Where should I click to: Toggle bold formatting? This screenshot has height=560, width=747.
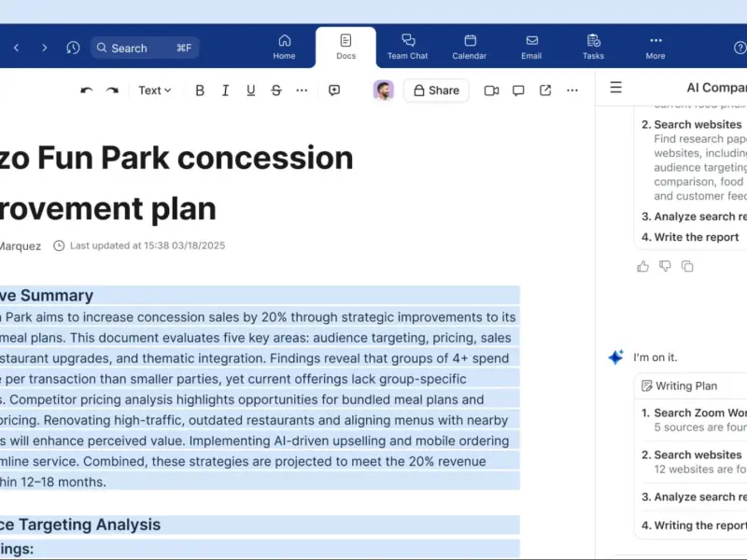[x=200, y=91]
